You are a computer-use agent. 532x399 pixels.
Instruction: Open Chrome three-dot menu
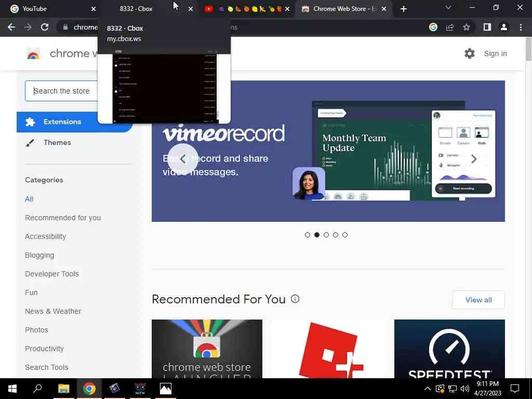521,27
